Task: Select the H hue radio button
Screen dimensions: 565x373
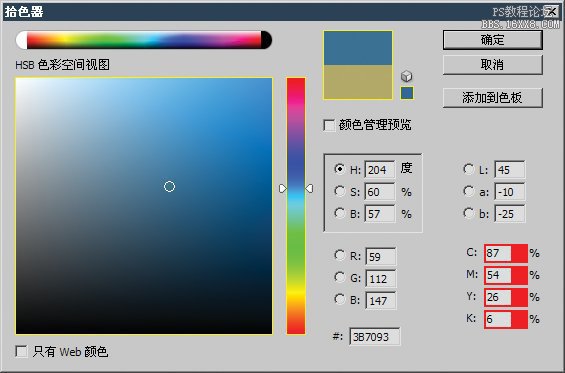Action: (339, 169)
